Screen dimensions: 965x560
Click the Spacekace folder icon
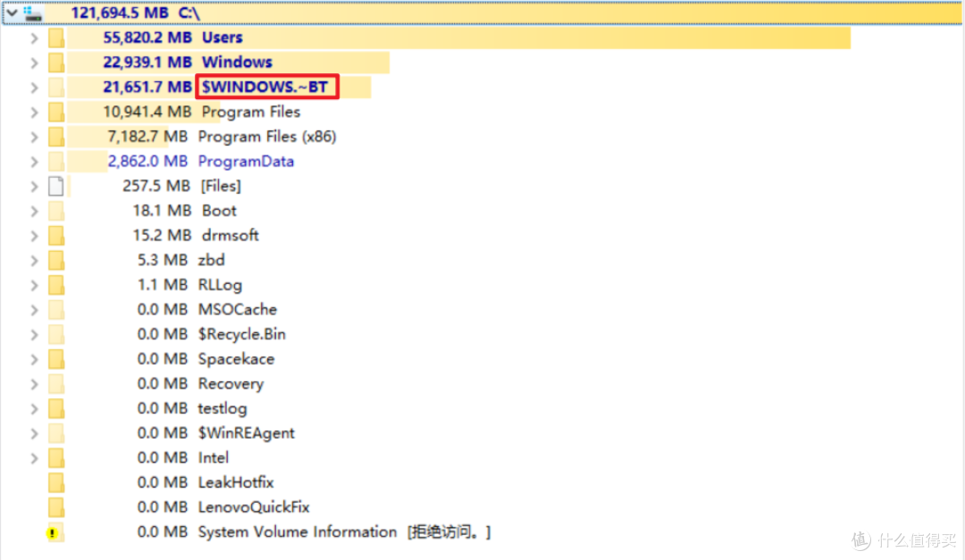pos(56,359)
